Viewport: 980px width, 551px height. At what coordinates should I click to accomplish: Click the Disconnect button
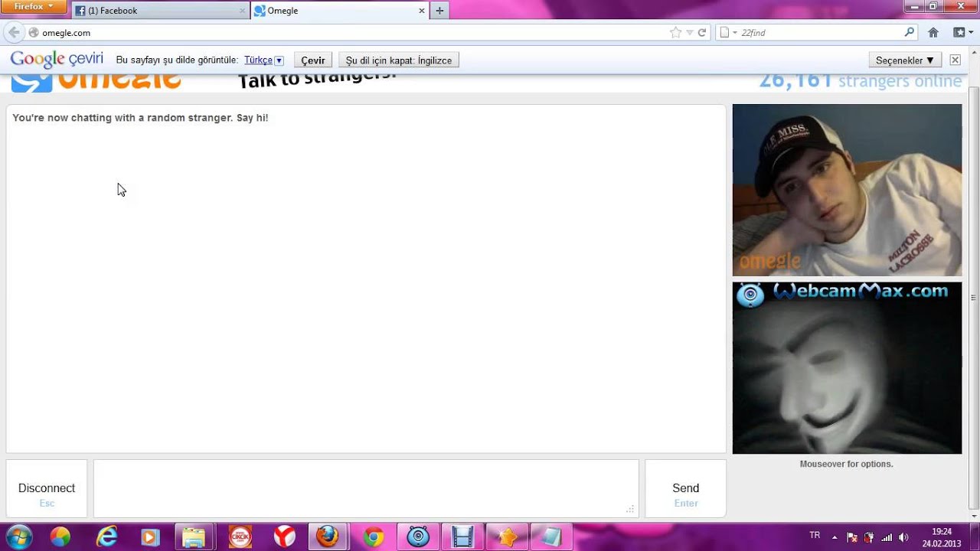pyautogui.click(x=47, y=488)
